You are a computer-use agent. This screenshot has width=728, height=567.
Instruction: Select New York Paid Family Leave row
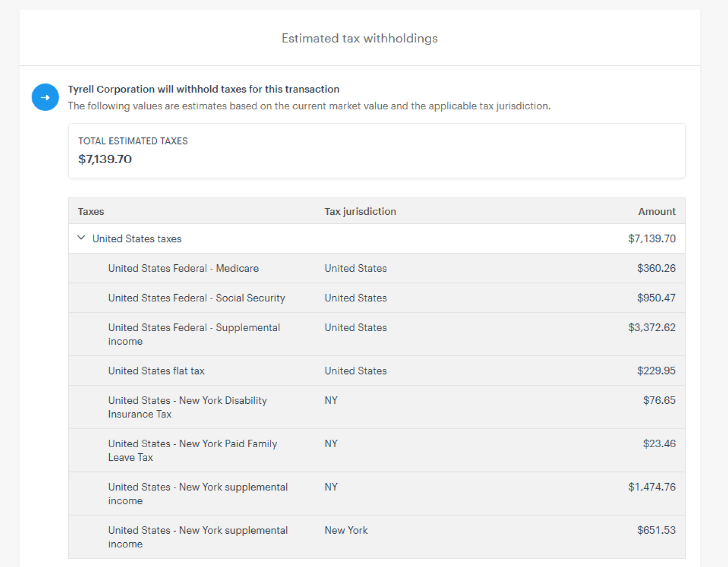point(377,451)
